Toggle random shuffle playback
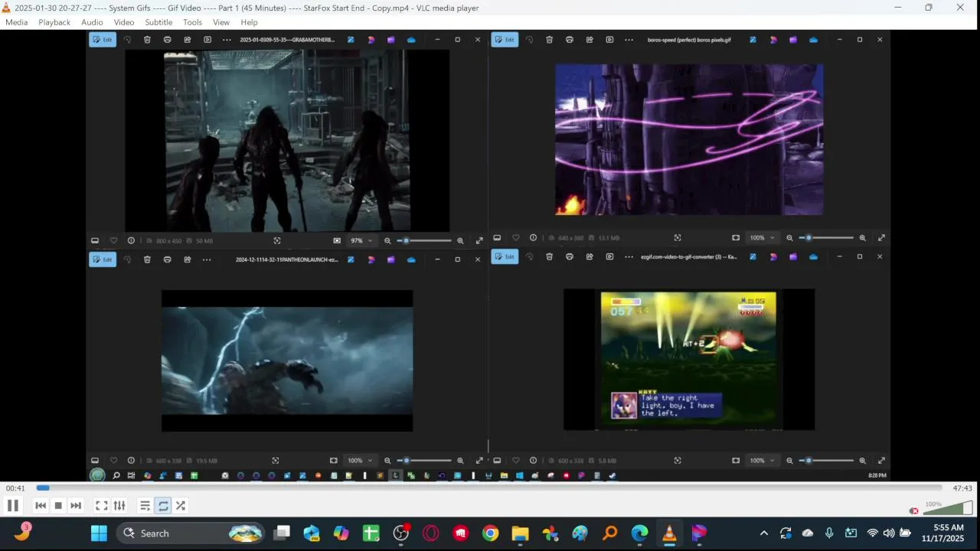This screenshot has height=551, width=980. (x=181, y=505)
